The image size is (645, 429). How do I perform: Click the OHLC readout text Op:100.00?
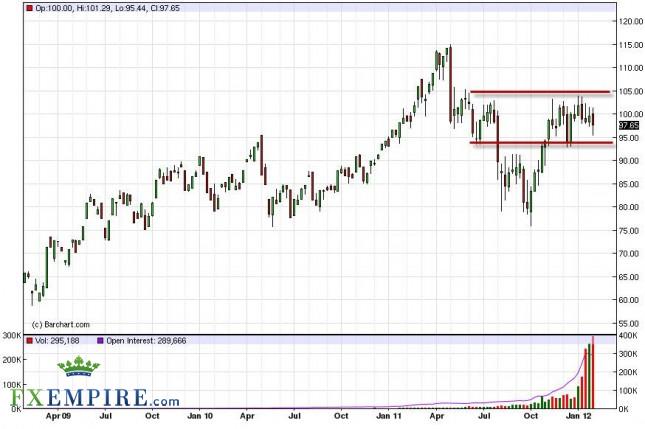[55, 8]
